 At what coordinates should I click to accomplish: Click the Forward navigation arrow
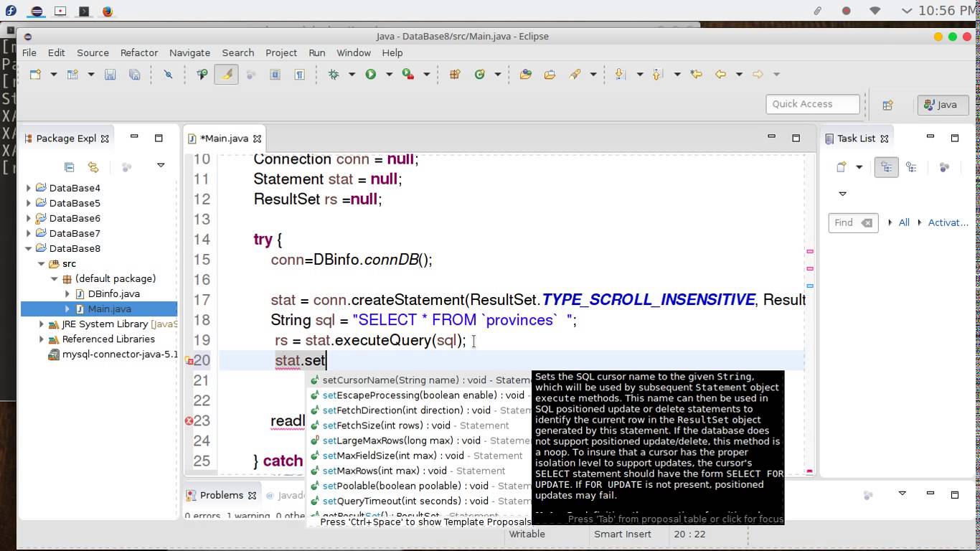click(758, 74)
